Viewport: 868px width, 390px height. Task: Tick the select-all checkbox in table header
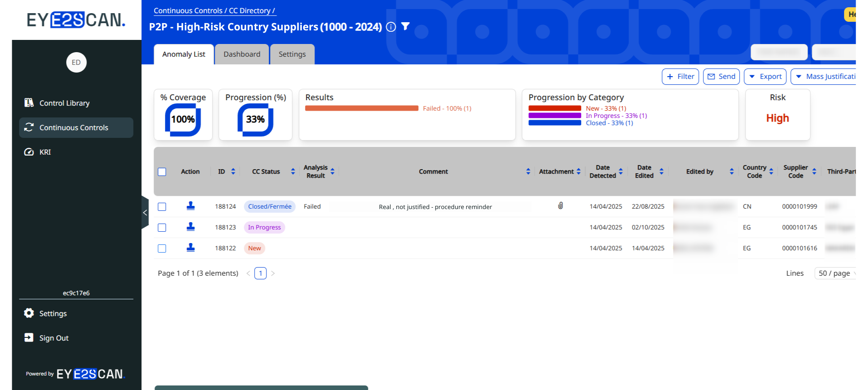pos(162,172)
